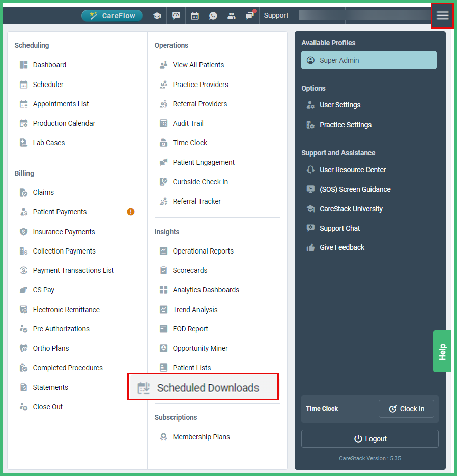457x476 pixels.
Task: Click the graduation cap icon in the top bar
Action: [157, 16]
